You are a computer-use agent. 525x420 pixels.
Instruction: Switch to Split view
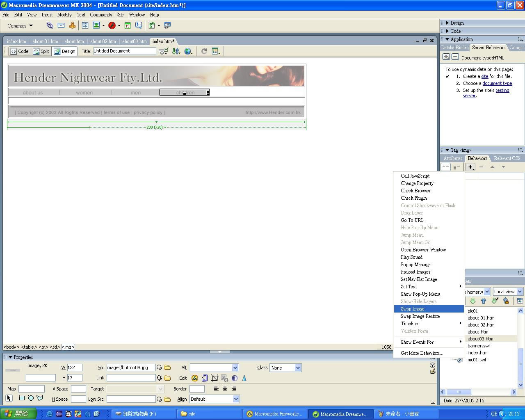click(x=41, y=51)
